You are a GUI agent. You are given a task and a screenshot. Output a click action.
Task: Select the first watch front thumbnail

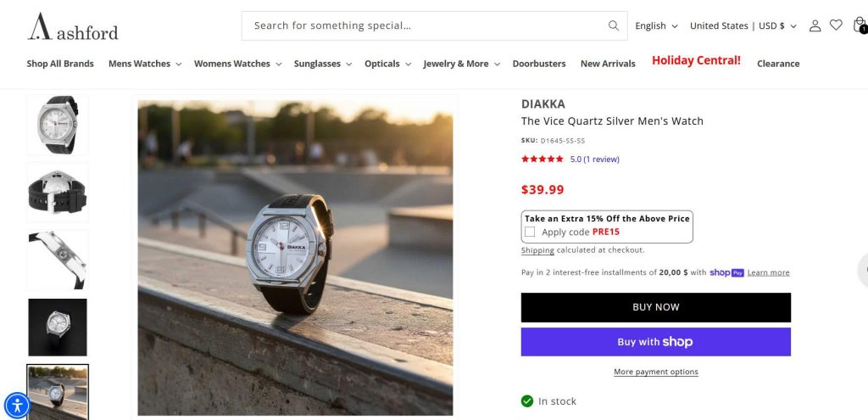58,126
